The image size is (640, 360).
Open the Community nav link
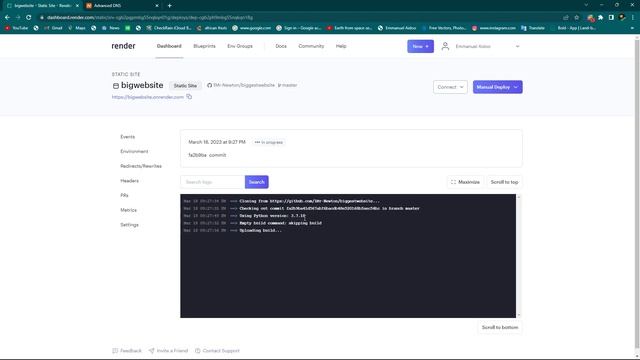pos(311,46)
